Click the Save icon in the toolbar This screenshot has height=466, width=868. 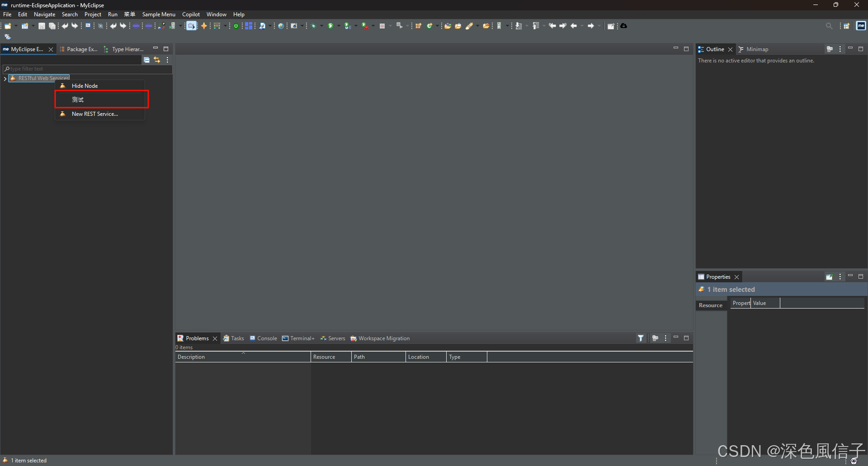pyautogui.click(x=42, y=26)
